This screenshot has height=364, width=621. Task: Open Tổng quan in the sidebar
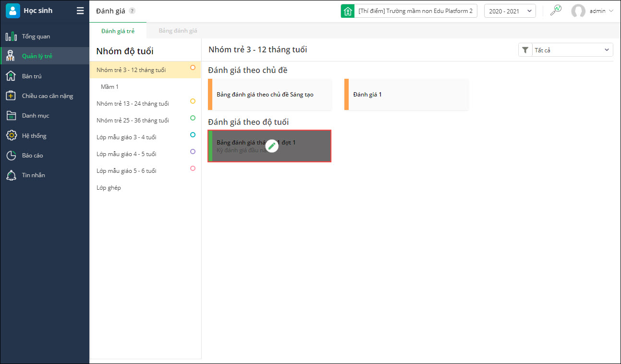tap(45, 36)
